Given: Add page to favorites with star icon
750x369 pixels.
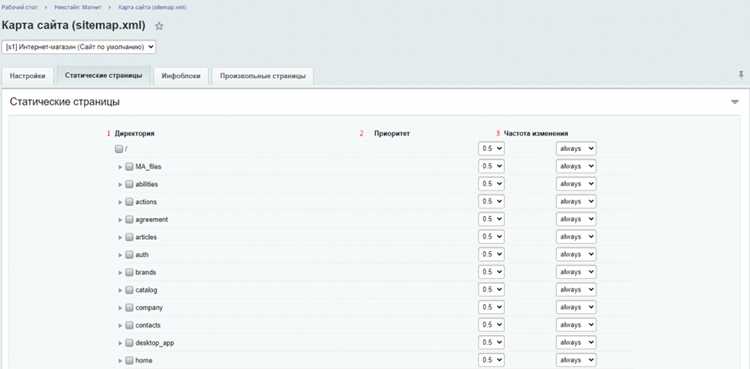Looking at the screenshot, I should [159, 26].
